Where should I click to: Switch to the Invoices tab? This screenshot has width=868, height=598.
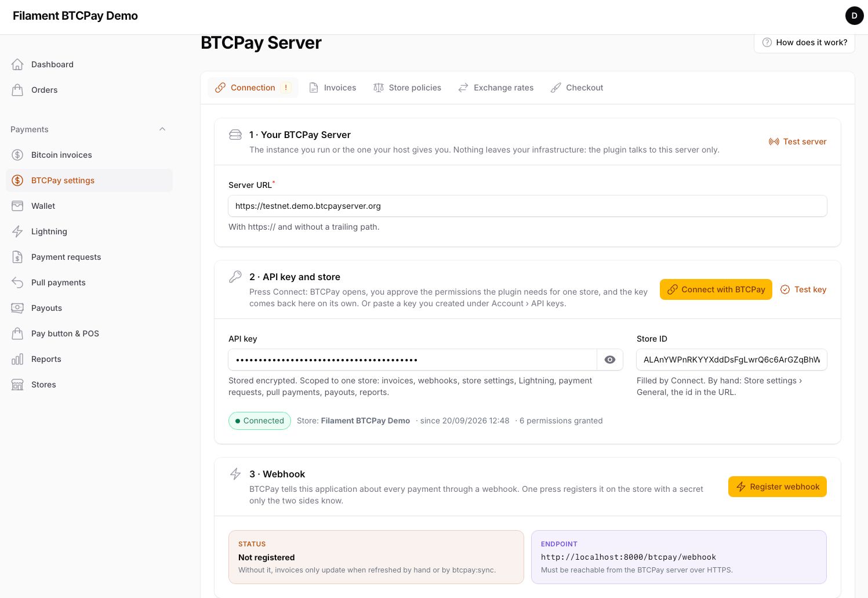333,88
